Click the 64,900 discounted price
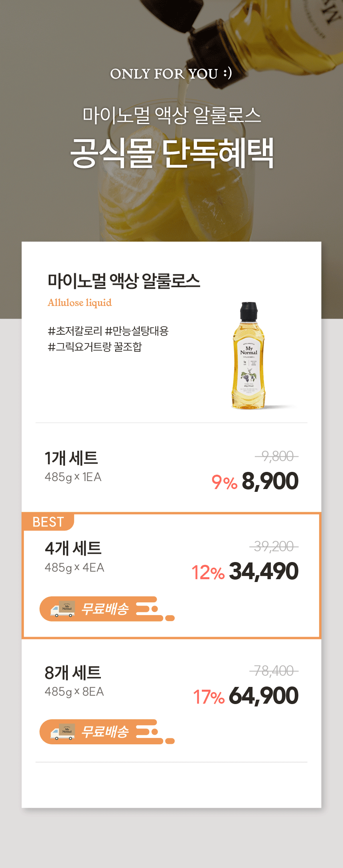The width and height of the screenshot is (343, 868). click(264, 696)
